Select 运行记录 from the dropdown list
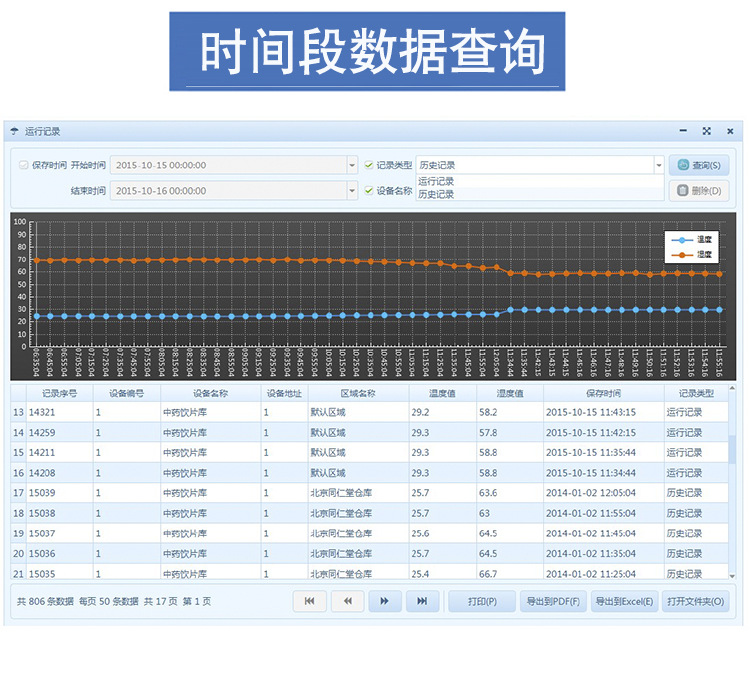The height and width of the screenshot is (700, 750). pyautogui.click(x=436, y=182)
